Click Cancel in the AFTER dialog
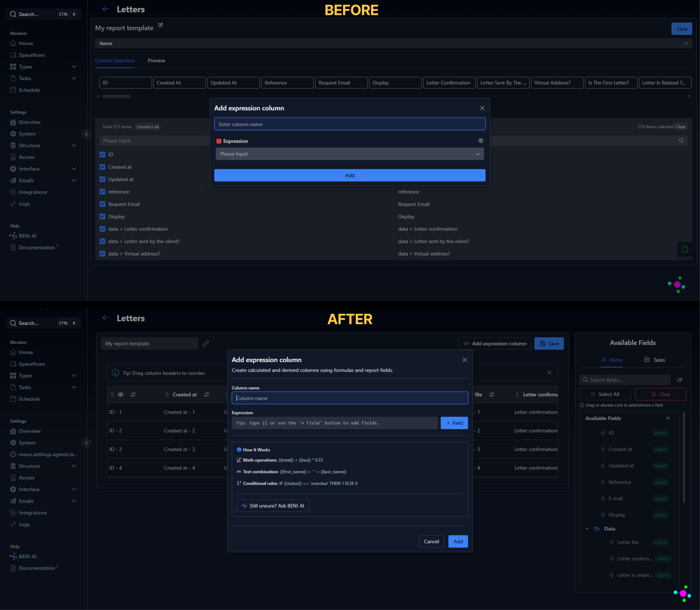 pos(431,542)
